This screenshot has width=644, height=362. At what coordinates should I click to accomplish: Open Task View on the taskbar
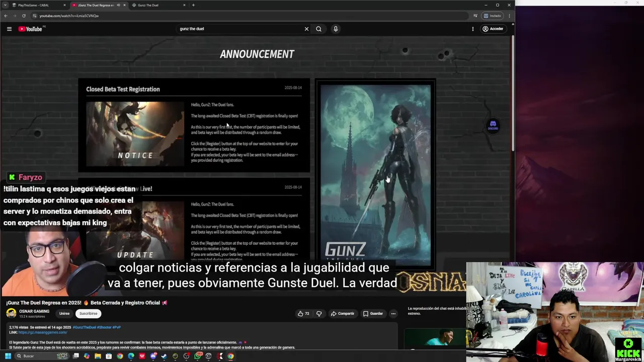[76, 356]
